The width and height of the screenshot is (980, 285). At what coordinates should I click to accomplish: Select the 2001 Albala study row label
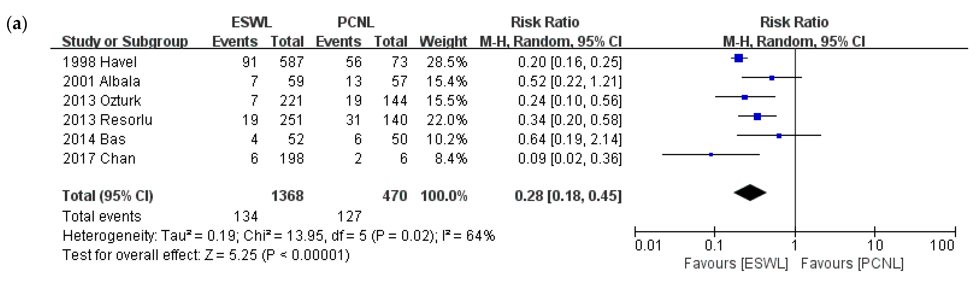pyautogui.click(x=101, y=81)
